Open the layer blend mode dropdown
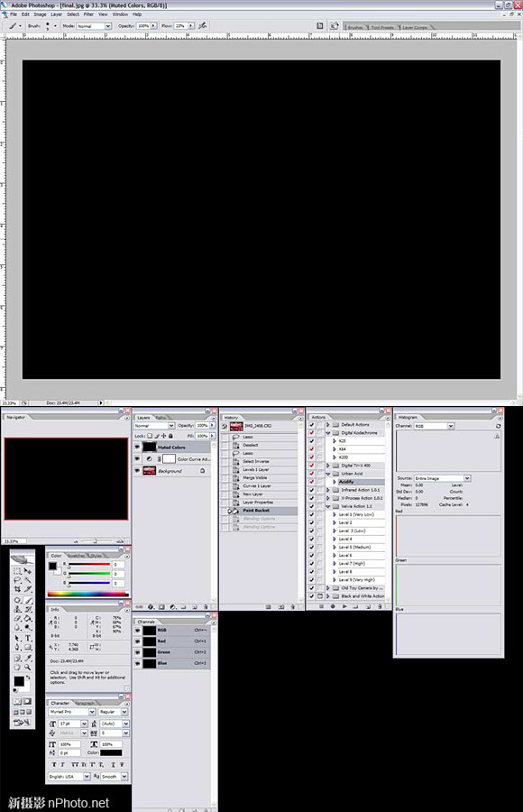 [154, 425]
